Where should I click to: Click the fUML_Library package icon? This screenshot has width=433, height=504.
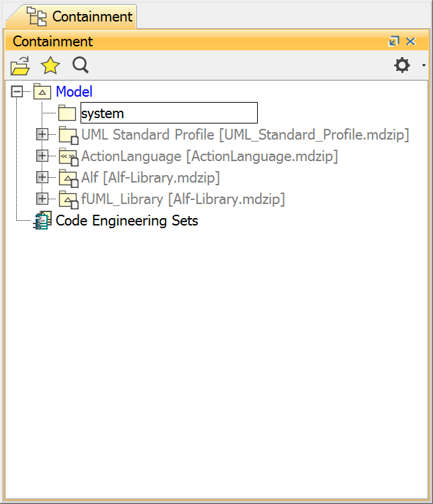pos(68,199)
